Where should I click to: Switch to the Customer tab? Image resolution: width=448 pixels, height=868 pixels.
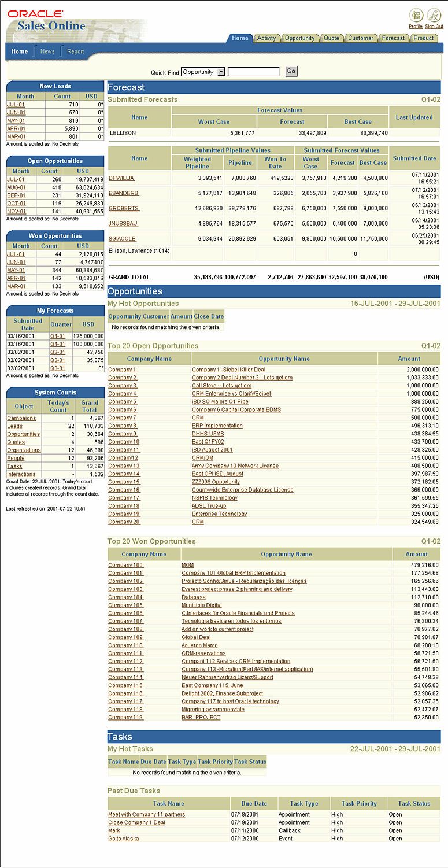tap(361, 38)
